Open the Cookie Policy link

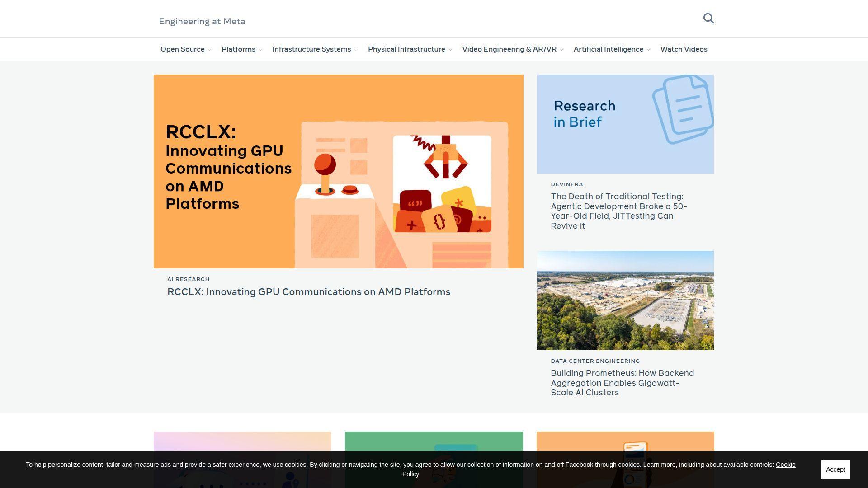(x=785, y=465)
